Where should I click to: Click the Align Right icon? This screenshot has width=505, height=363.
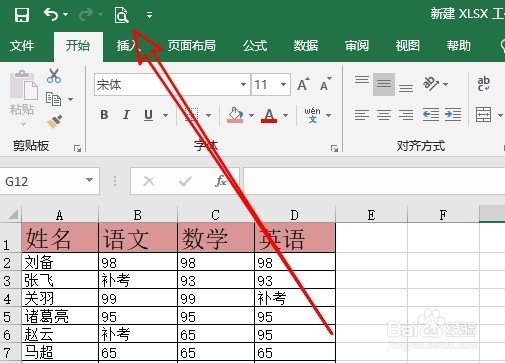click(406, 115)
